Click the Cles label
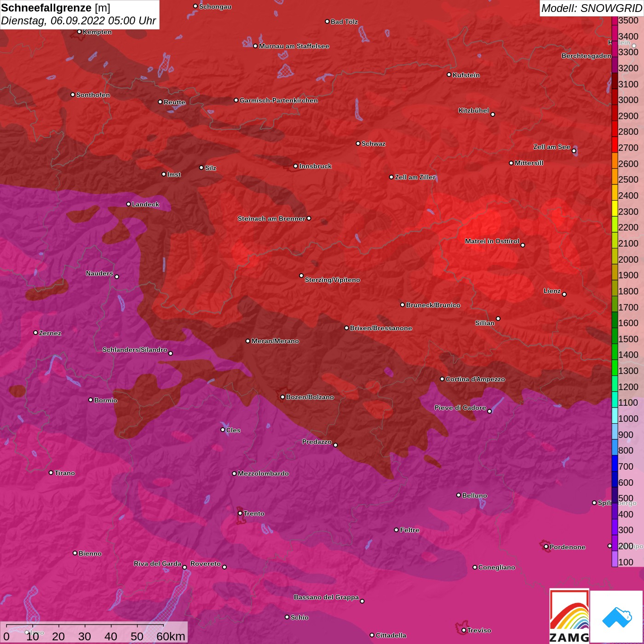 [x=233, y=430]
